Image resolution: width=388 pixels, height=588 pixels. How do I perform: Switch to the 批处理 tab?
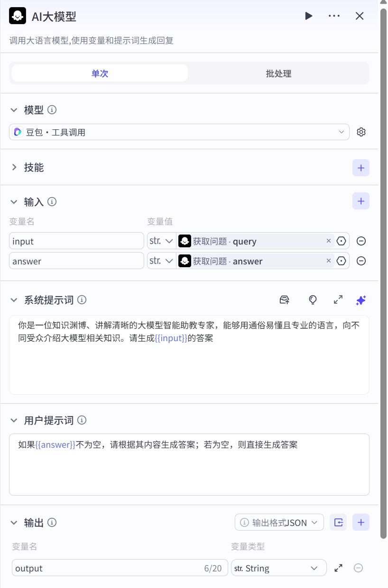coord(278,73)
